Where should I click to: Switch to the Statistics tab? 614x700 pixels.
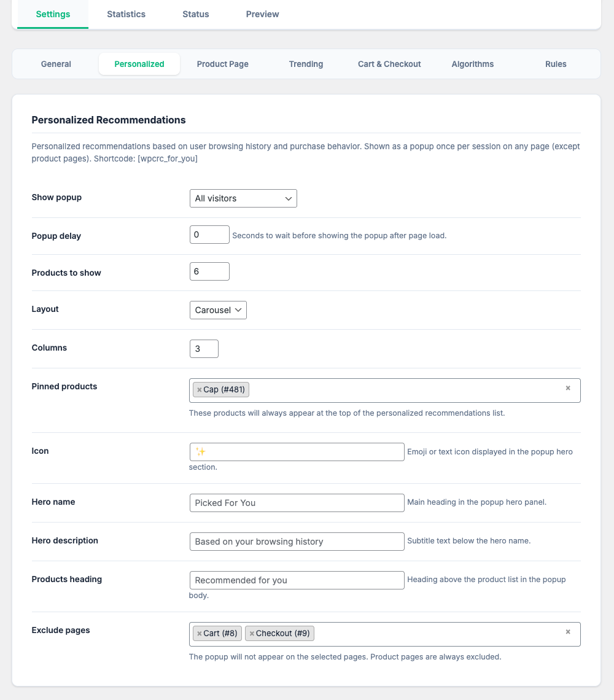point(126,14)
